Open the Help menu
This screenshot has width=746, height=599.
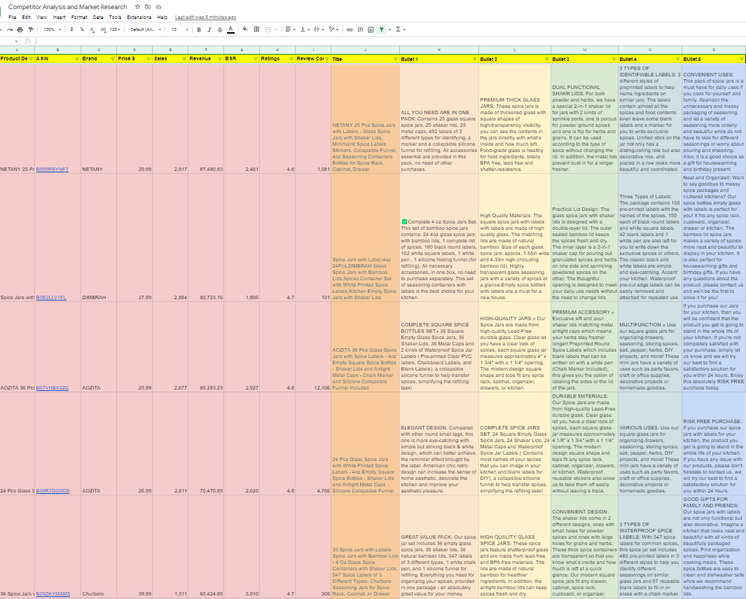pyautogui.click(x=162, y=17)
